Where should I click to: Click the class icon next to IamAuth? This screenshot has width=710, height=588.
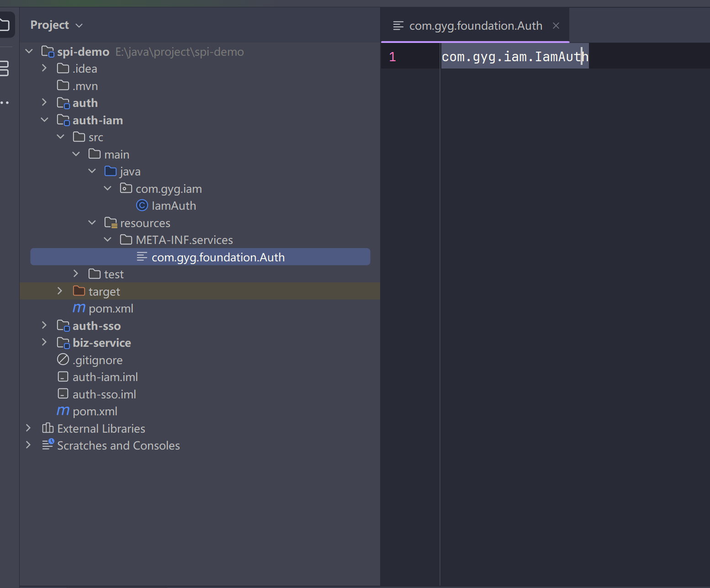click(142, 206)
